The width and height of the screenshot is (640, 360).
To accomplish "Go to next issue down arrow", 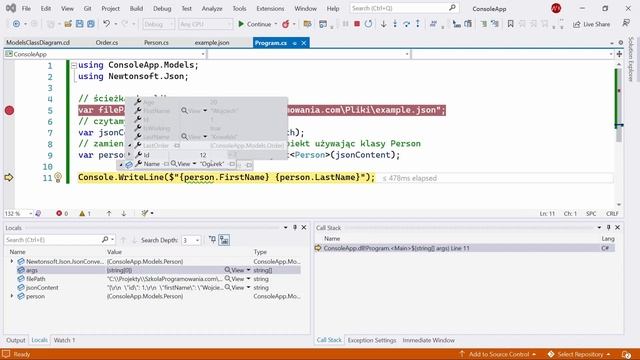I will (x=124, y=213).
